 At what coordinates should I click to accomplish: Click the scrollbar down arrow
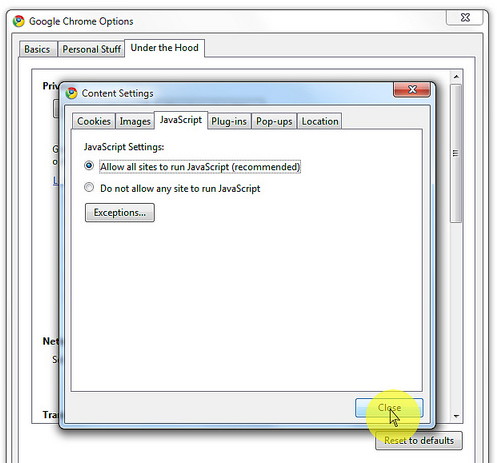(x=456, y=416)
